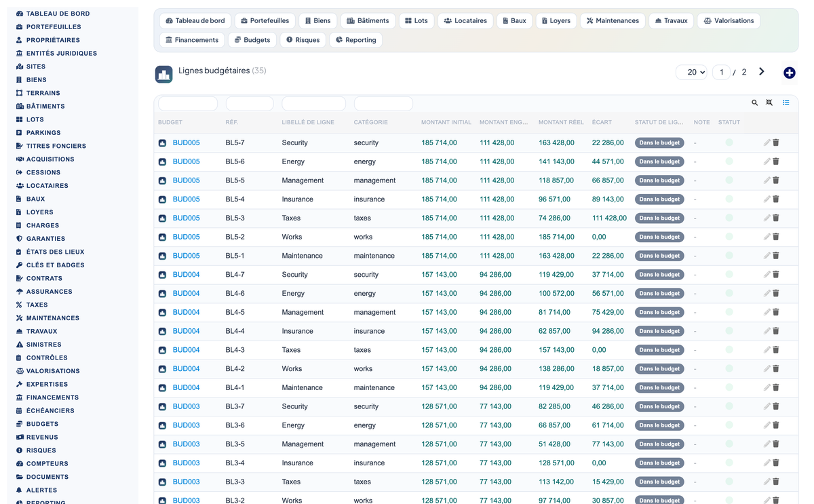
Task: Open the rows-per-page dropdown showing 20
Action: pos(691,72)
